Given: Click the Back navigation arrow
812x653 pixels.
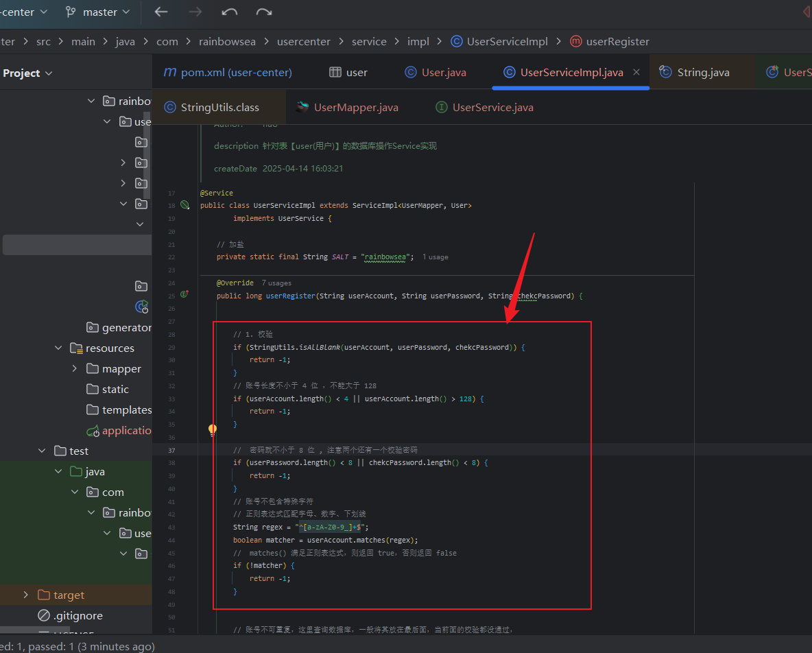Looking at the screenshot, I should coord(161,12).
